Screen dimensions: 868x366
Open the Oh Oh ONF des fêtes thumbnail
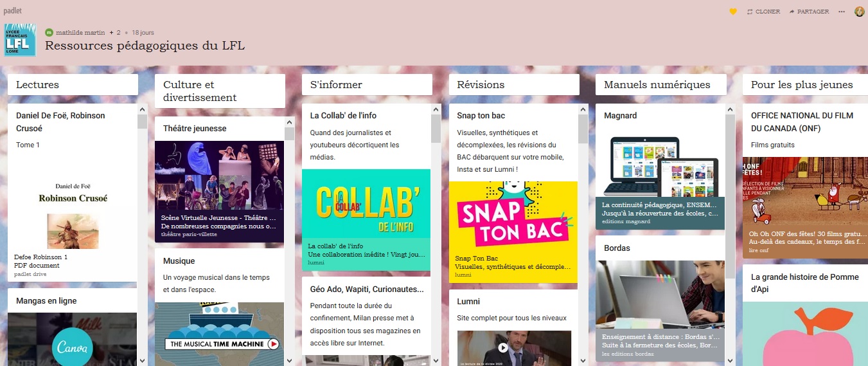tap(806, 207)
